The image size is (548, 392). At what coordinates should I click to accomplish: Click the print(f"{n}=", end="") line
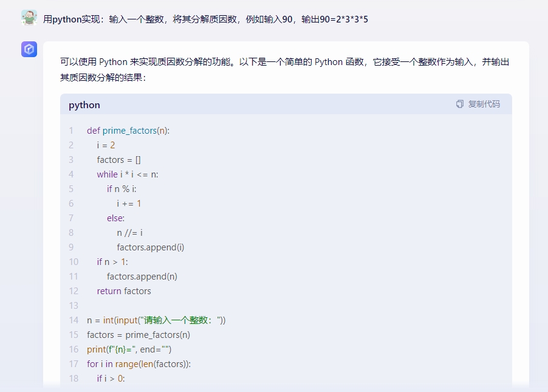click(x=129, y=349)
